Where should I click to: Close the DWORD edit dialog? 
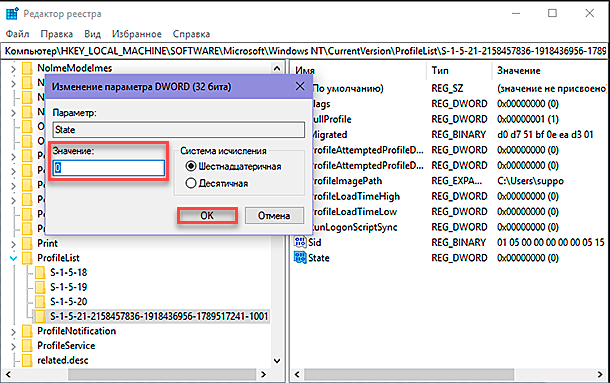coord(300,86)
